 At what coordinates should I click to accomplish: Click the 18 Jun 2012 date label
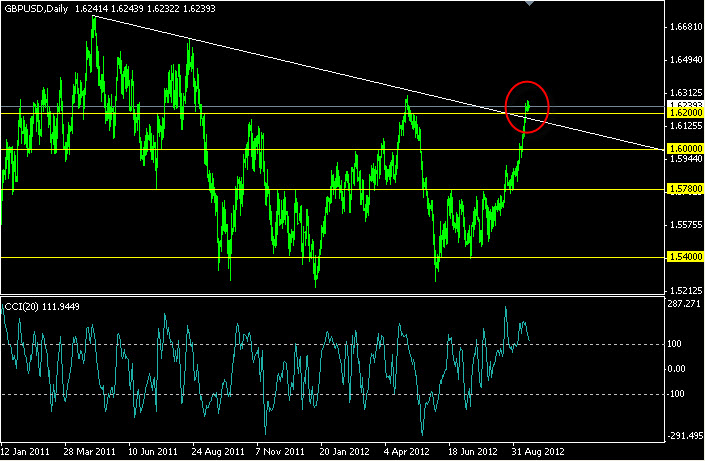[x=473, y=452]
